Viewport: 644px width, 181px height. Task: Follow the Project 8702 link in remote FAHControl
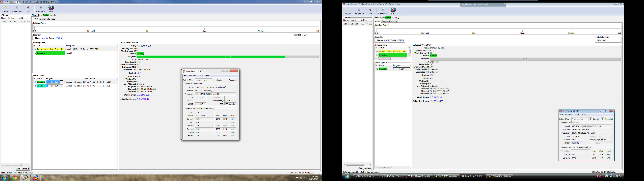click(x=432, y=75)
